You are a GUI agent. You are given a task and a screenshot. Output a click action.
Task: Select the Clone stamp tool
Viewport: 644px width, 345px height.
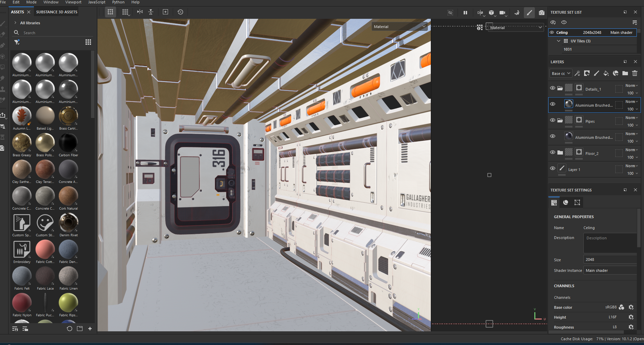click(2, 89)
